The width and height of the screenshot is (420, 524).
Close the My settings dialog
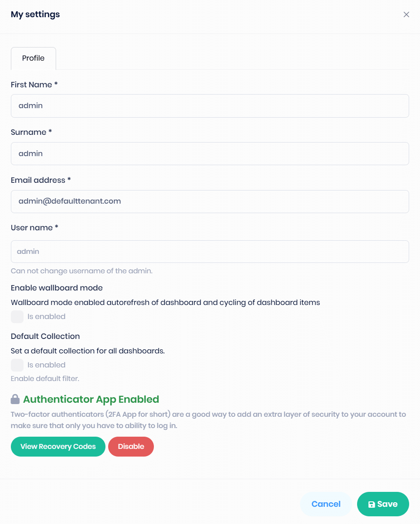pos(406,14)
